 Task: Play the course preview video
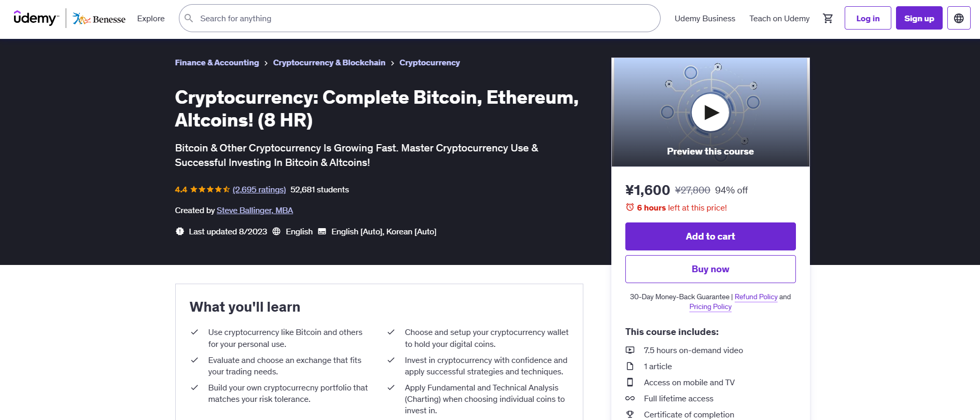710,113
